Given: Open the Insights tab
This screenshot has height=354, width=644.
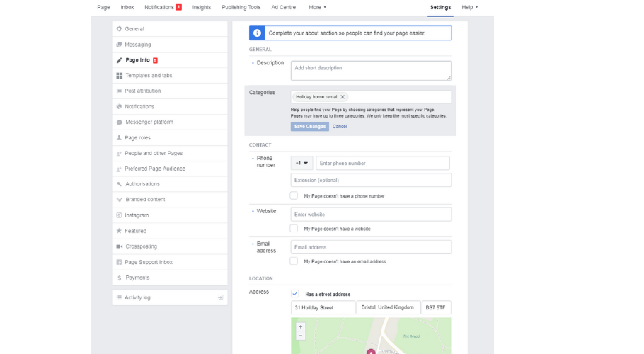Looking at the screenshot, I should point(202,7).
